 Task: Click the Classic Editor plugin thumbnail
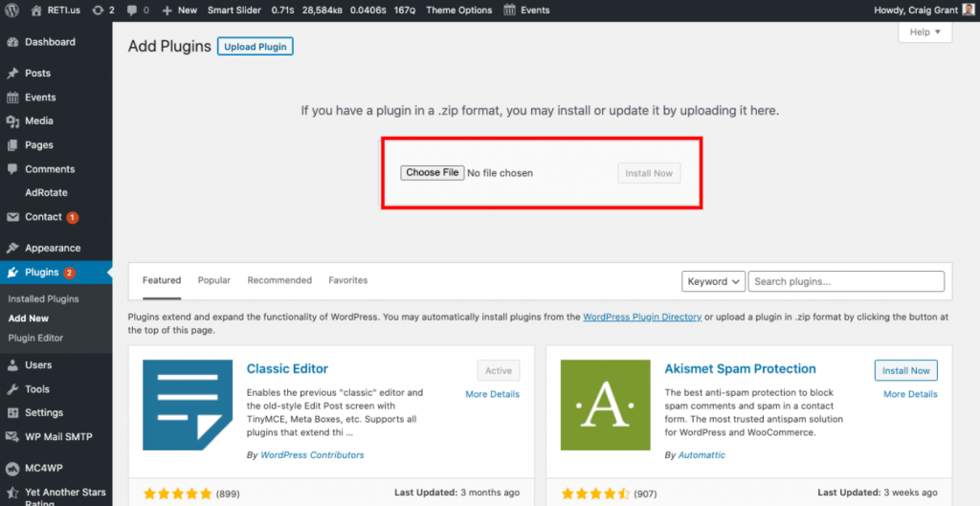coord(188,405)
